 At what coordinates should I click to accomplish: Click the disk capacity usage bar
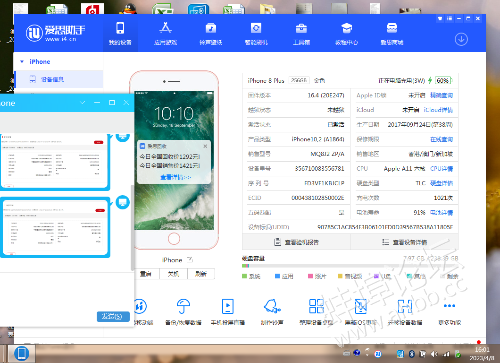[350, 266]
